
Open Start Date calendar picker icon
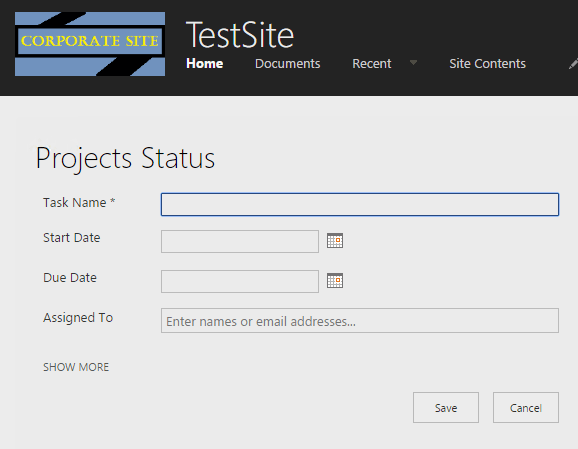[x=335, y=241]
